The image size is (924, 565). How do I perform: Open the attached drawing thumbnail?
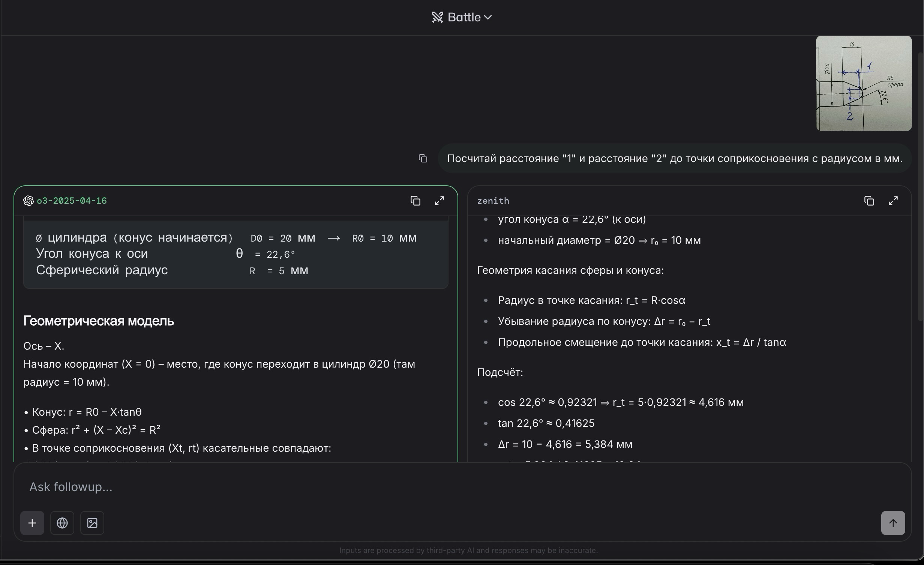click(x=863, y=84)
